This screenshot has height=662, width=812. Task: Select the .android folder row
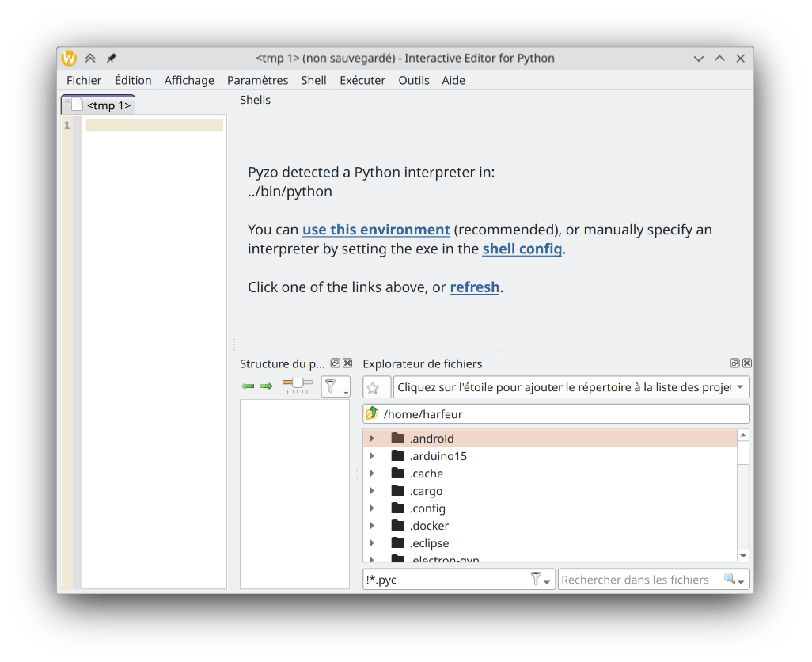(x=550, y=439)
